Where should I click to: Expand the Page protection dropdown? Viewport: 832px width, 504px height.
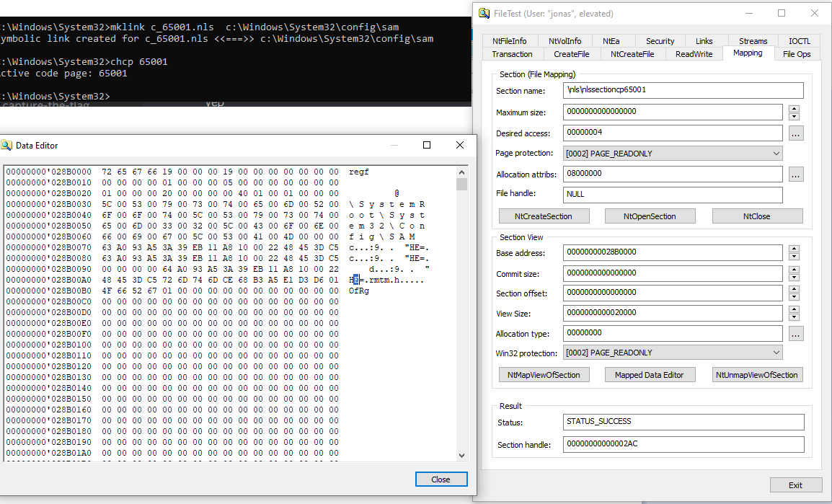click(x=672, y=154)
